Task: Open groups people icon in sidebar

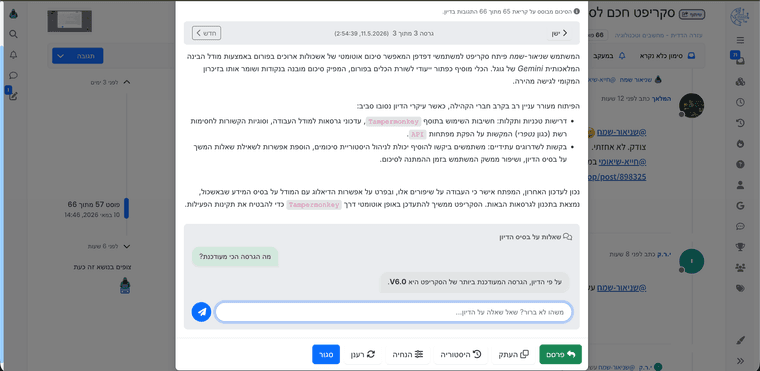Action: [x=740, y=267]
